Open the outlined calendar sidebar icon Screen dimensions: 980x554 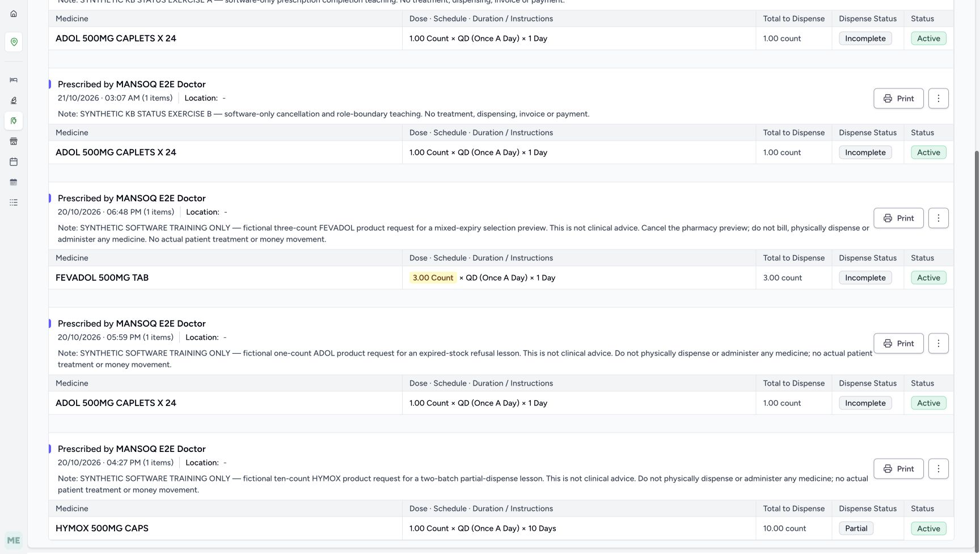(x=14, y=162)
